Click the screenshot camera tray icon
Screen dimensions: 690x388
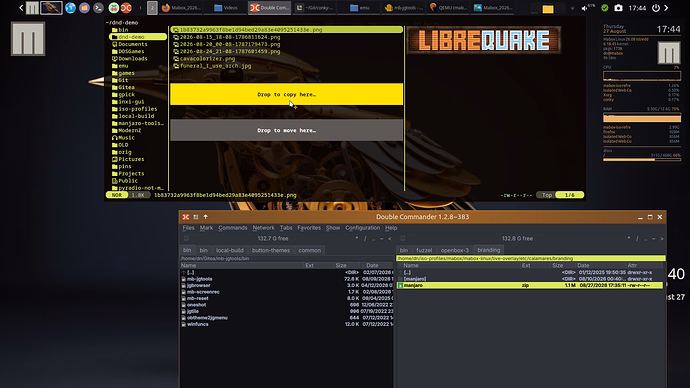[618, 8]
